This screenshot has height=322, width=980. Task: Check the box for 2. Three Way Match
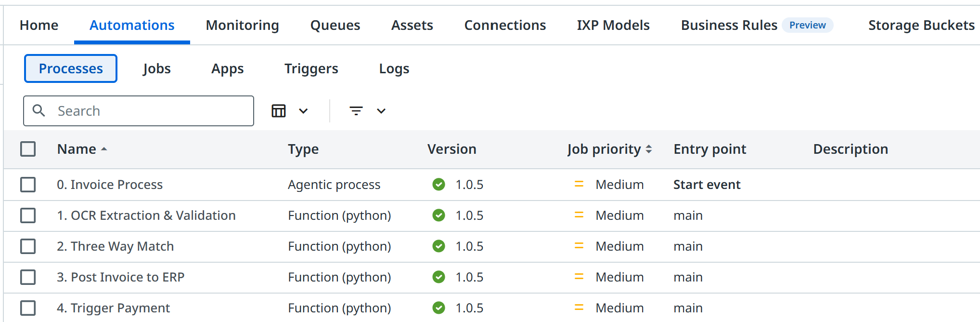click(28, 246)
